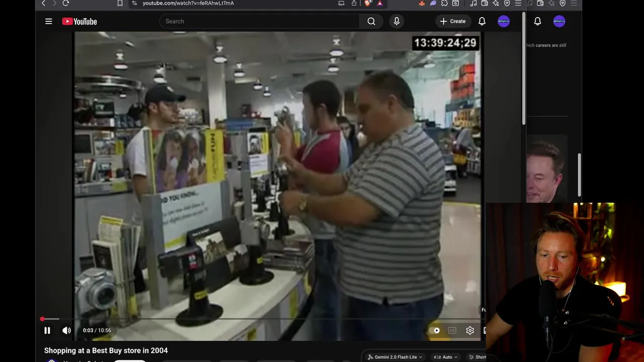Navigate forward in browser
This screenshot has height=362, width=644.
54,3
